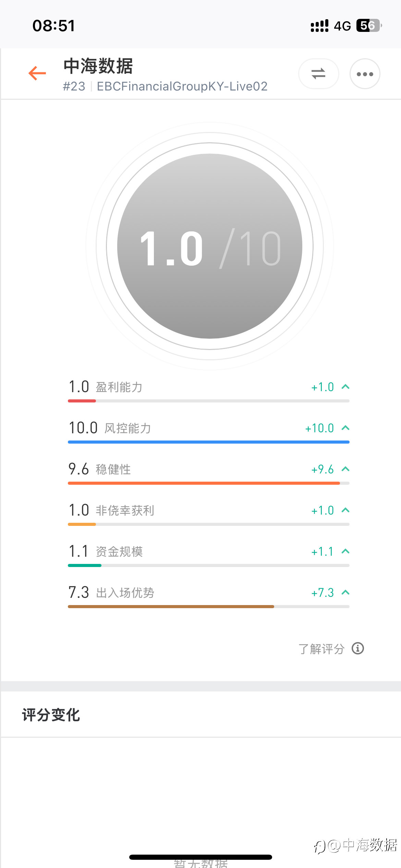Collapse the 非侥幸获利 chevron arrow
Viewport: 401px width, 868px height.
pos(345,510)
